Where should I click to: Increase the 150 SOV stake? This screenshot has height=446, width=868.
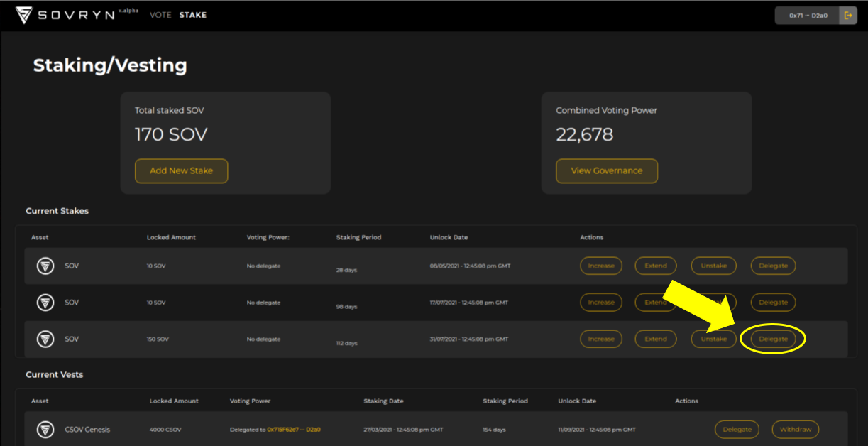[601, 339]
